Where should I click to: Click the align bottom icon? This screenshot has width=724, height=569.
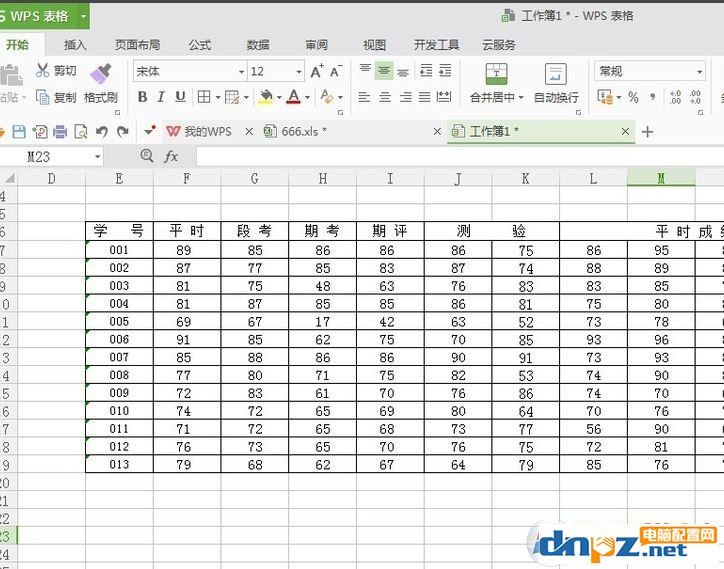(x=403, y=71)
